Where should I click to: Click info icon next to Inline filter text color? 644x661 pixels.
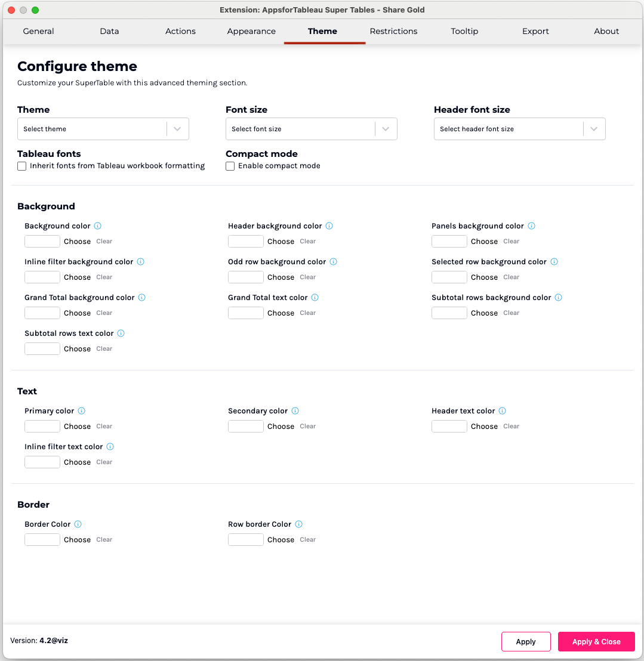[x=110, y=447]
